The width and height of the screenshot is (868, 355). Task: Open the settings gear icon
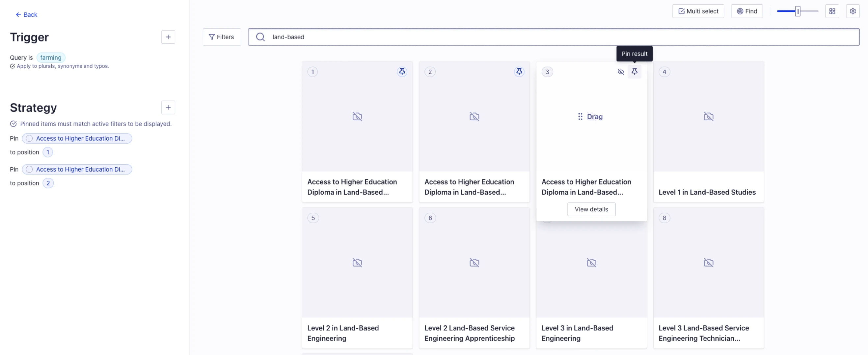tap(853, 11)
